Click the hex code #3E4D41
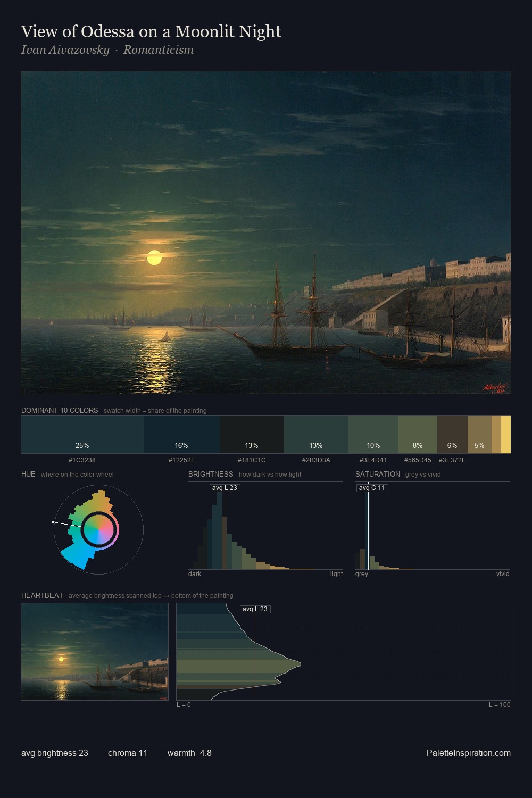 (x=373, y=460)
